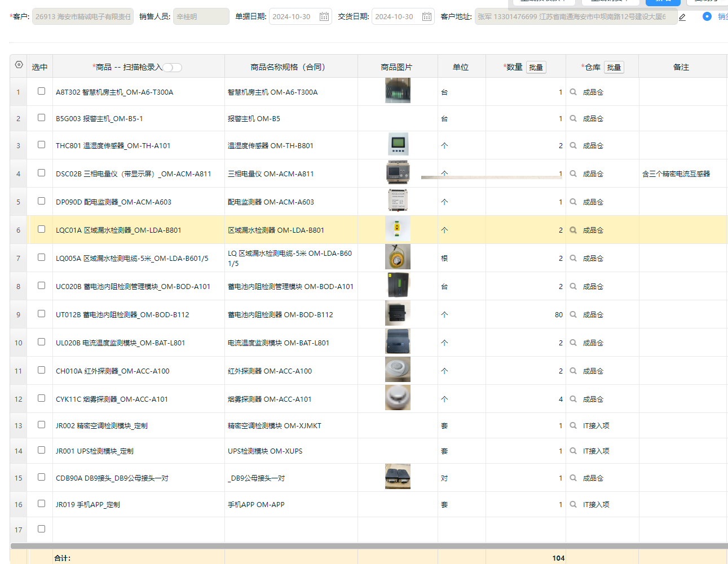Select the blue radio button at top right
This screenshot has width=728, height=564.
point(707,16)
